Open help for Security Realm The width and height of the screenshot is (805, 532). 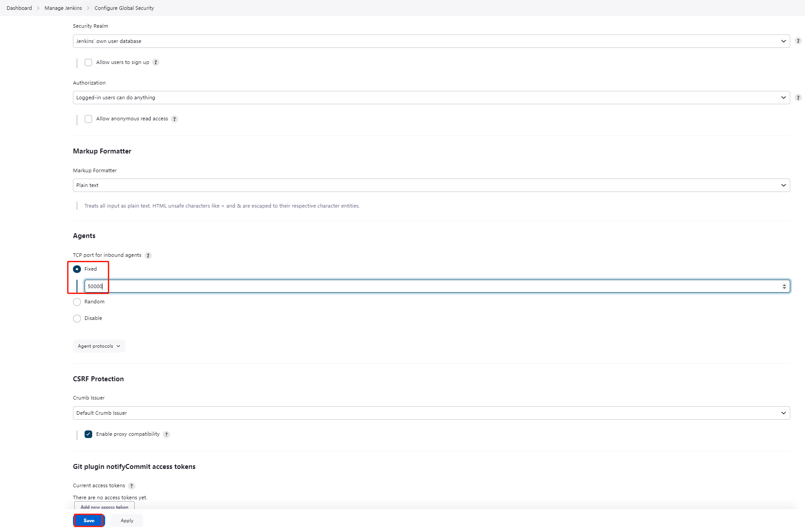[x=798, y=41]
